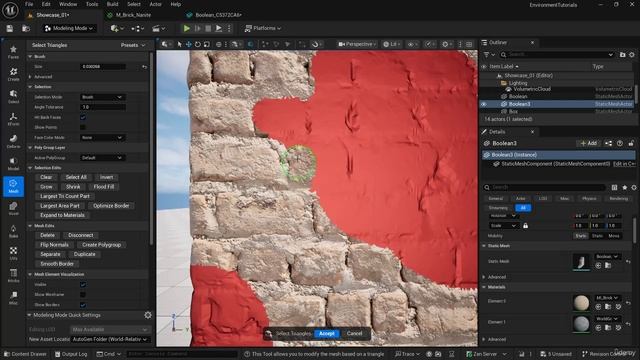The width and height of the screenshot is (640, 360).
Task: Open the New Asset Location dropdown
Action: coord(109,339)
